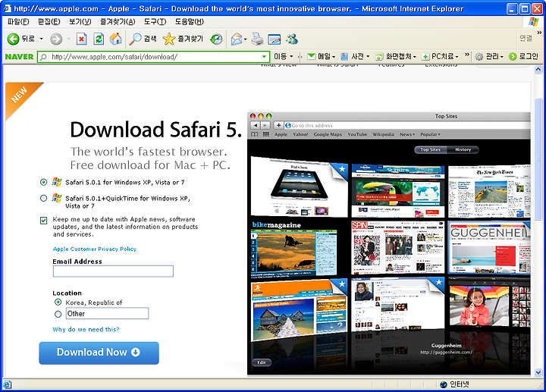The height and width of the screenshot is (392, 546).
Task: Click the iPad Top Sites thumbnail
Action: point(300,187)
